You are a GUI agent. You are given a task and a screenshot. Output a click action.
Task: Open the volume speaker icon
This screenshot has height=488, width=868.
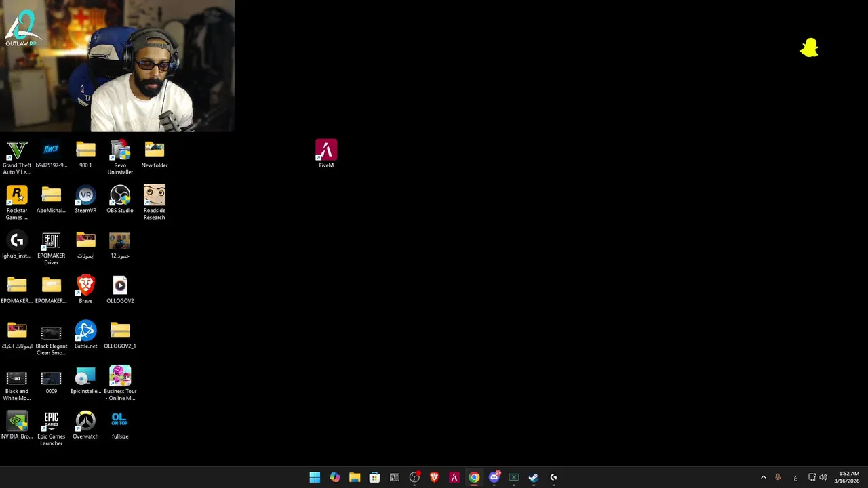(823, 477)
